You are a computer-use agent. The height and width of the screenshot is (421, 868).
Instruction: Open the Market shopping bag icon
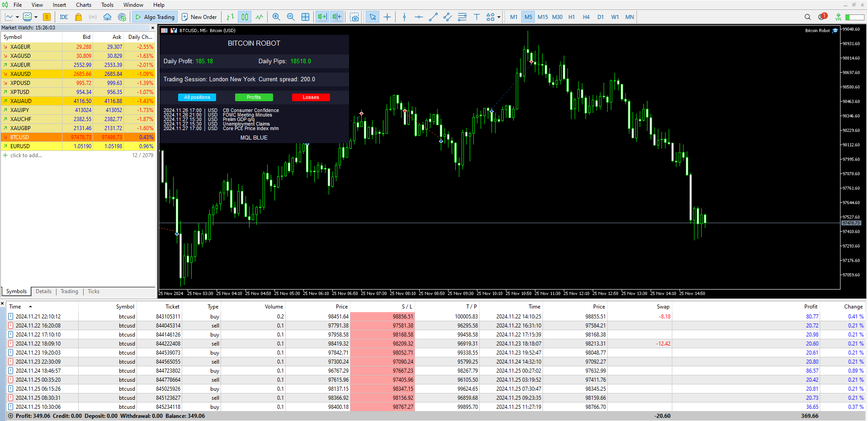[x=78, y=17]
